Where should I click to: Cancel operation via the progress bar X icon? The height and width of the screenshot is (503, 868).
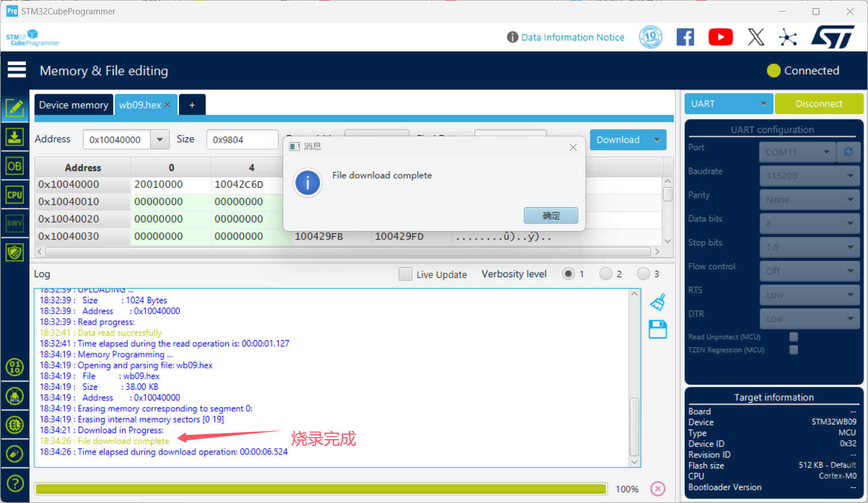click(x=658, y=489)
